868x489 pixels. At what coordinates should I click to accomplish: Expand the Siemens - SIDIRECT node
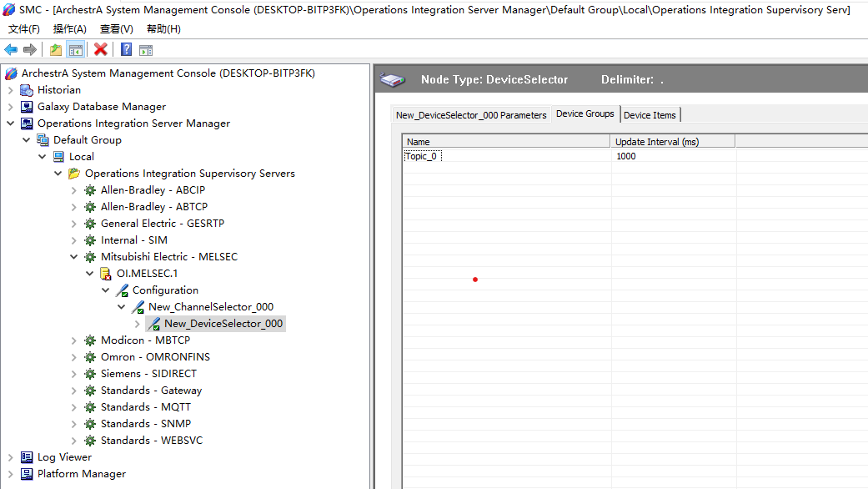74,374
